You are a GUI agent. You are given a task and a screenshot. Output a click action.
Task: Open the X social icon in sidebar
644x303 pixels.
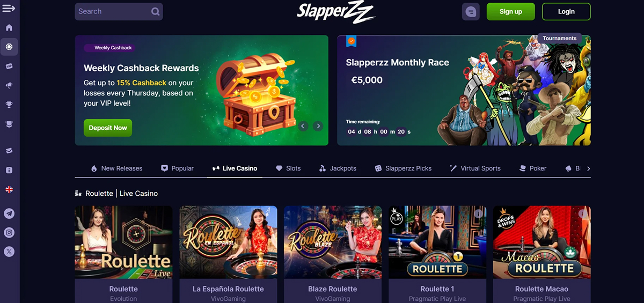point(9,251)
